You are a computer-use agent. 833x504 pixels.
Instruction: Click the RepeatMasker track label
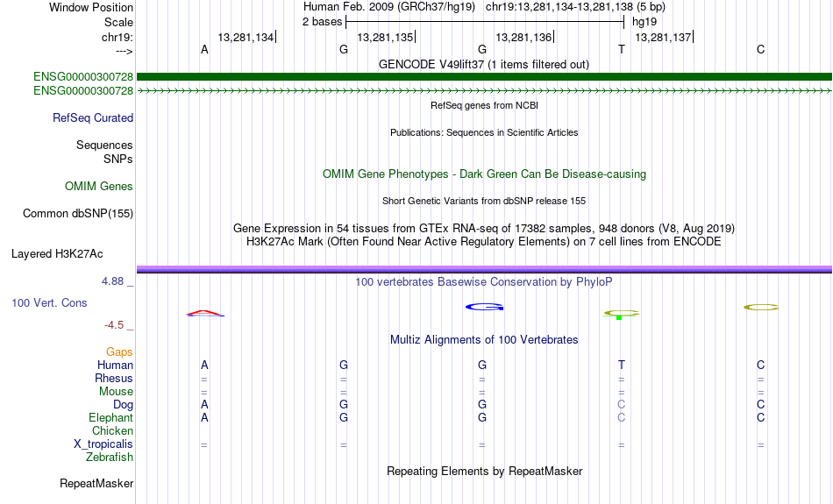pos(96,483)
